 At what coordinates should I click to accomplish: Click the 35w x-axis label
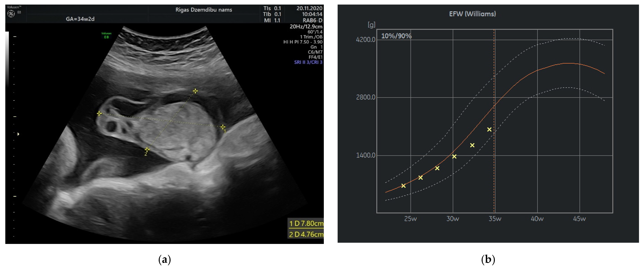(x=495, y=219)
